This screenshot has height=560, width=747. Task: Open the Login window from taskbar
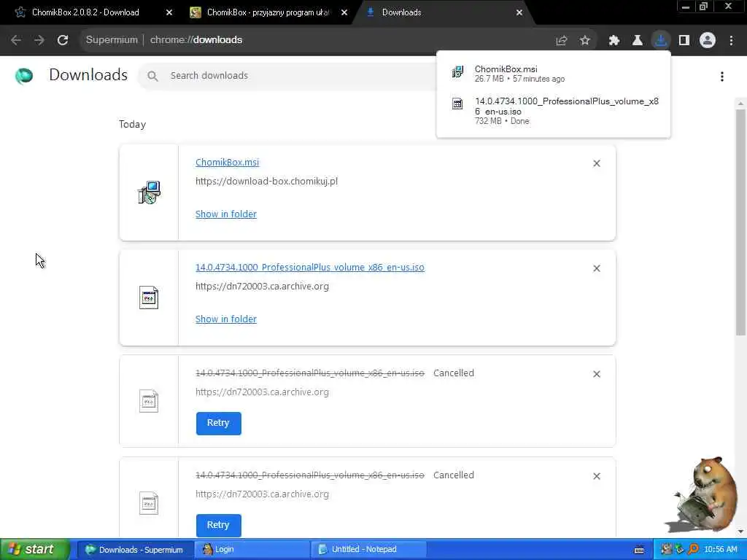[x=252, y=550]
